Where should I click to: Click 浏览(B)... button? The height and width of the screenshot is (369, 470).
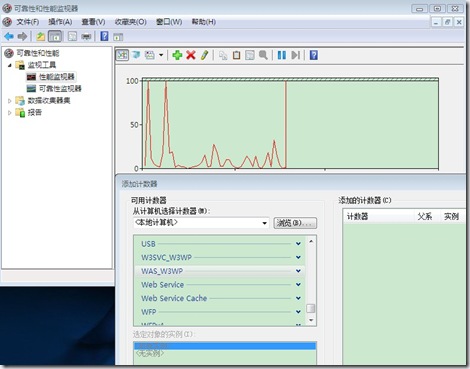(295, 223)
